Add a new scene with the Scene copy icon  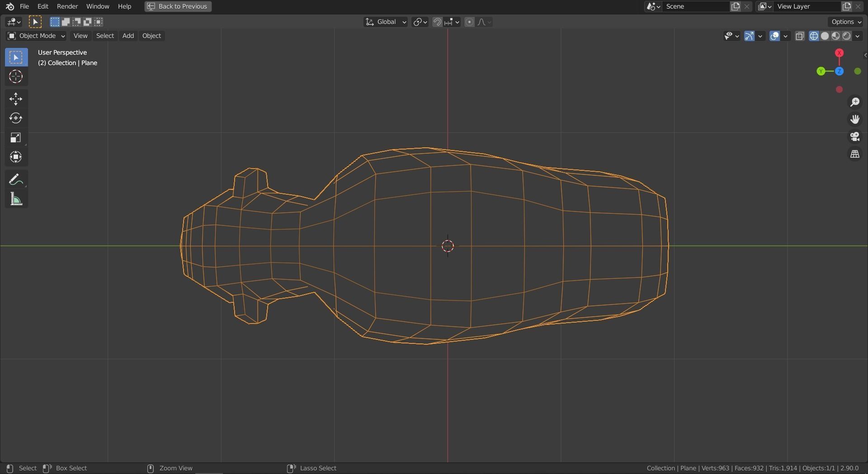coord(736,6)
